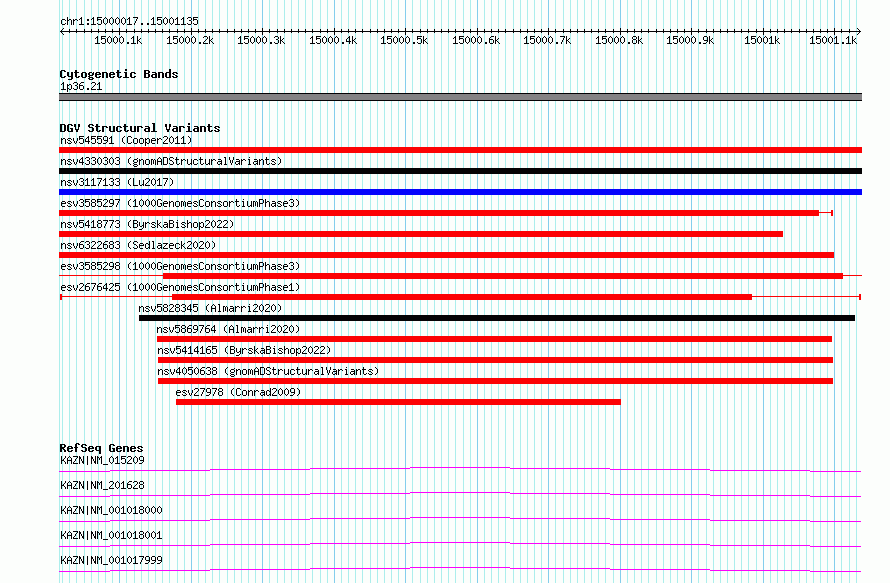Open the KAZN|NM_015209 transcript label
The height and width of the screenshot is (583, 890).
pyautogui.click(x=102, y=460)
